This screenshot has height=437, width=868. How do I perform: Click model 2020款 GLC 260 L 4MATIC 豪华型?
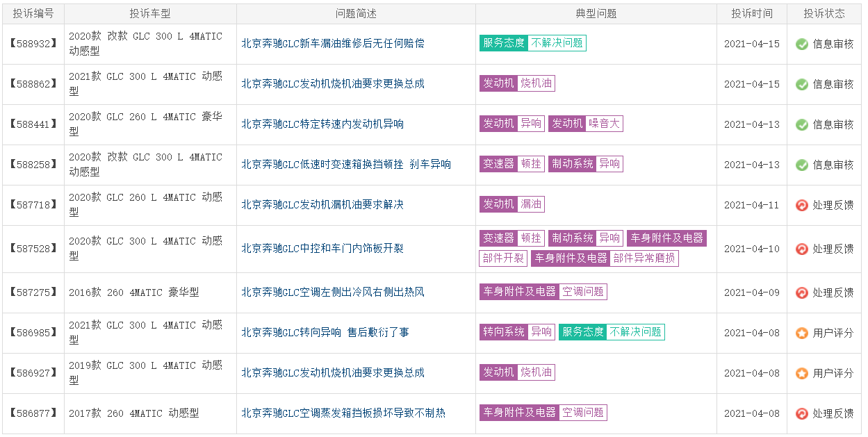pyautogui.click(x=145, y=124)
